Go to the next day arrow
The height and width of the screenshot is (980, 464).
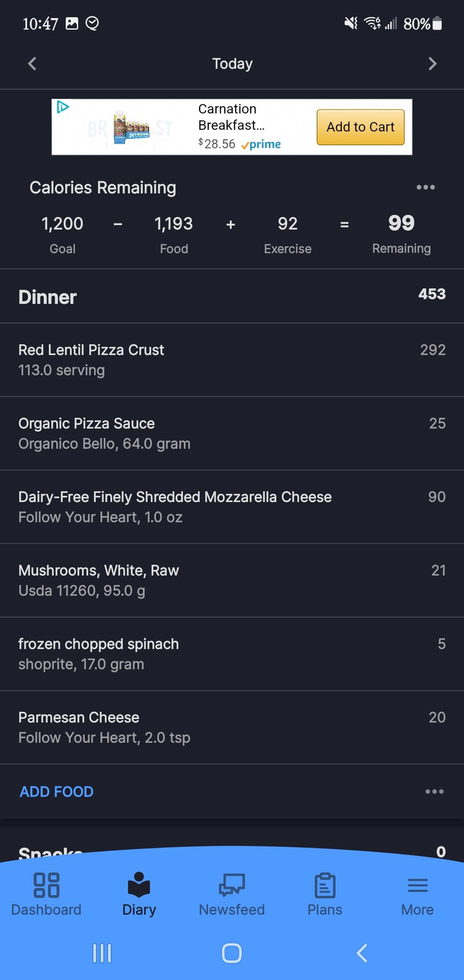tap(432, 64)
